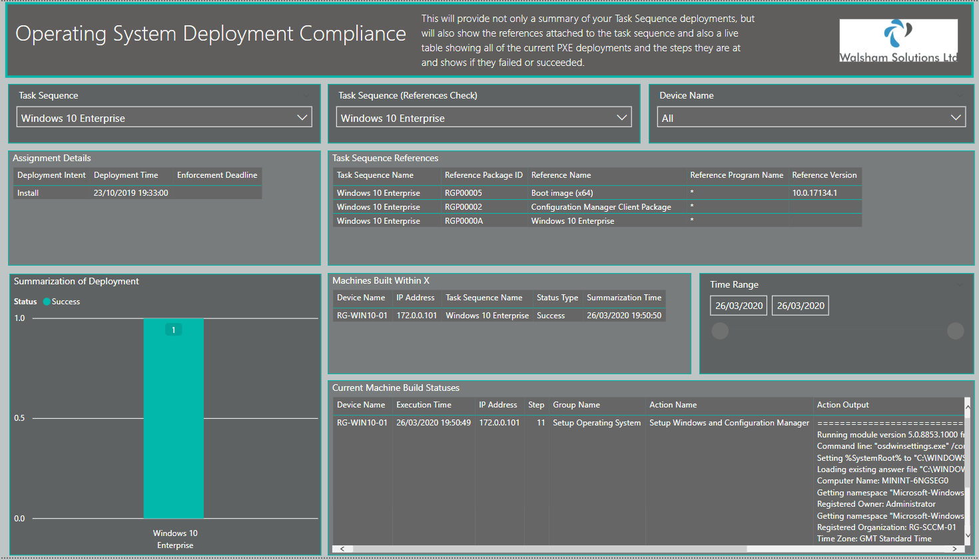Click the Walsham Solutions Ltd logo

coord(898,41)
